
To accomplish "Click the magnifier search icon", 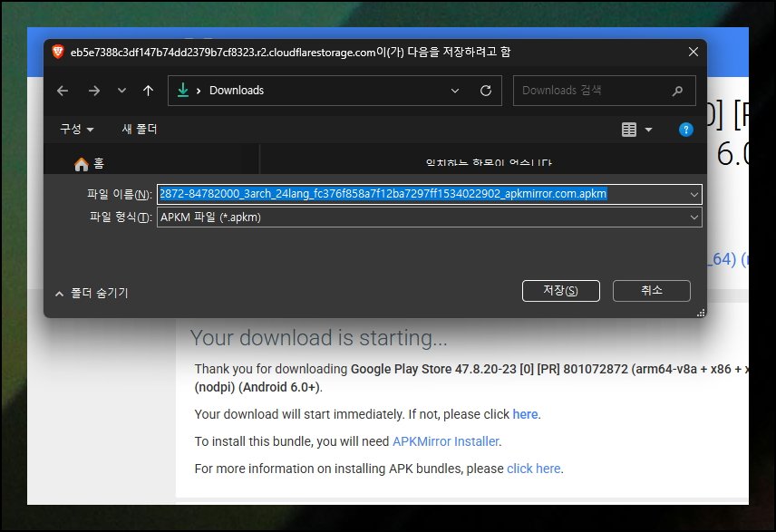I will click(677, 91).
